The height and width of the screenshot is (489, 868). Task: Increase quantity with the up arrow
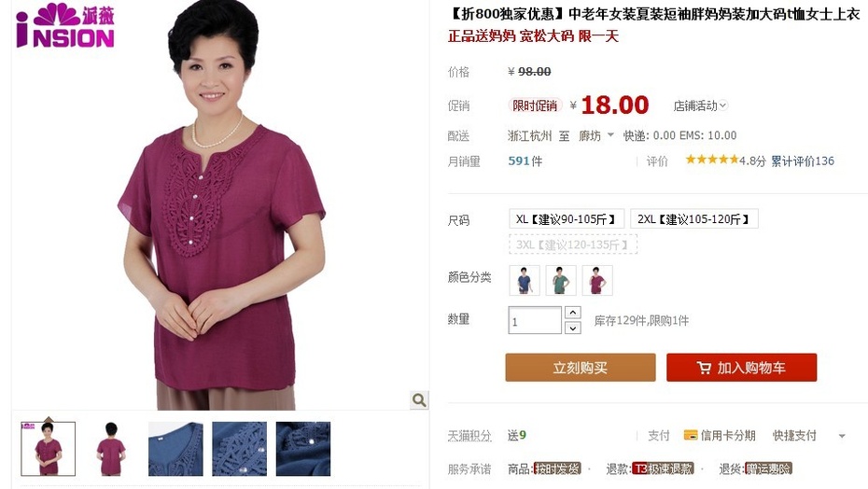pyautogui.click(x=572, y=313)
